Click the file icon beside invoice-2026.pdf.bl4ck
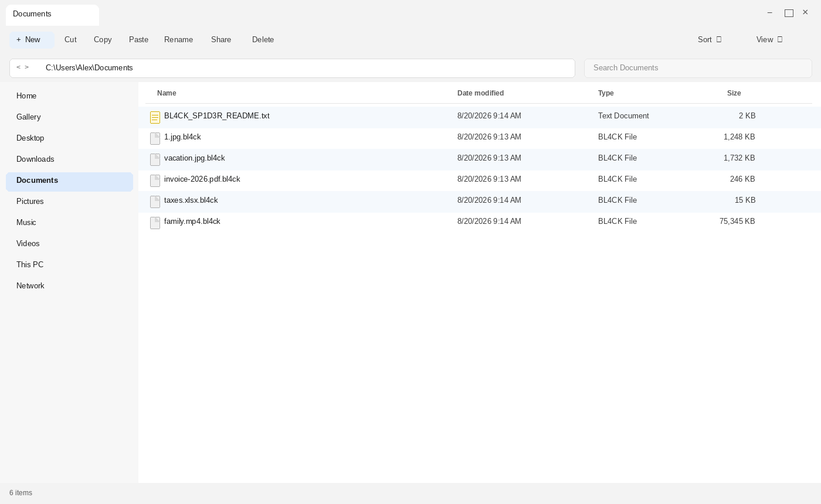This screenshot has height=504, width=821. pyautogui.click(x=155, y=181)
